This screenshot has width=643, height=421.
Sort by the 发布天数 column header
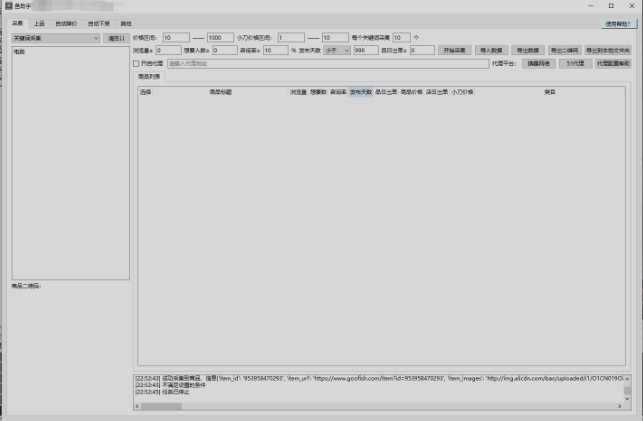point(360,91)
